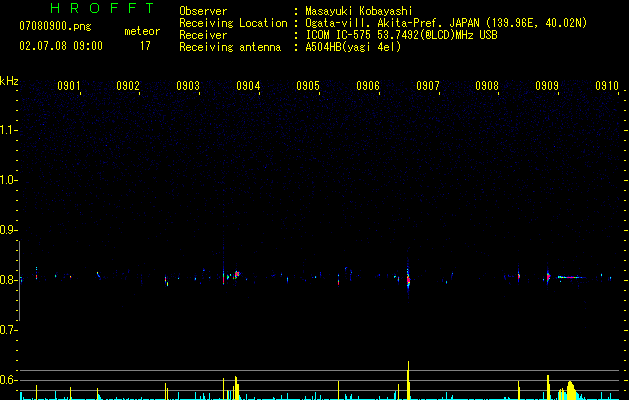Click the long horizontal meteor echo after 0909
Screen dimensions: 629x400
(574, 277)
